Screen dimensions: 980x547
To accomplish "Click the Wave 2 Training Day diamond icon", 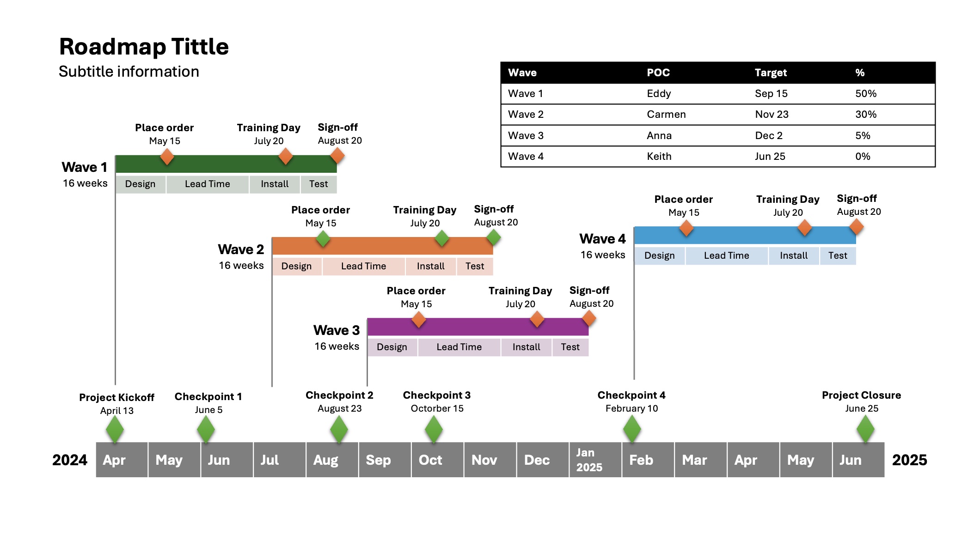I will click(441, 240).
